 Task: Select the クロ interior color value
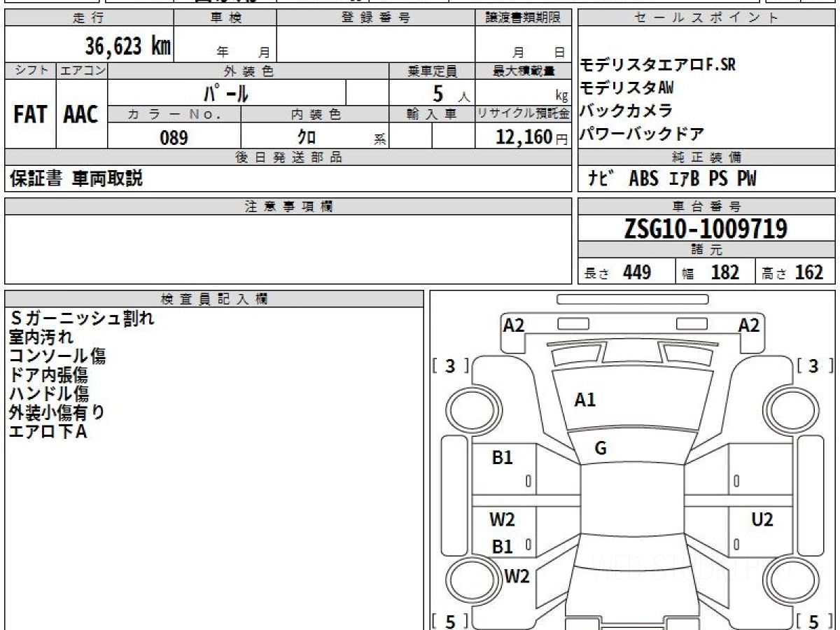[307, 136]
